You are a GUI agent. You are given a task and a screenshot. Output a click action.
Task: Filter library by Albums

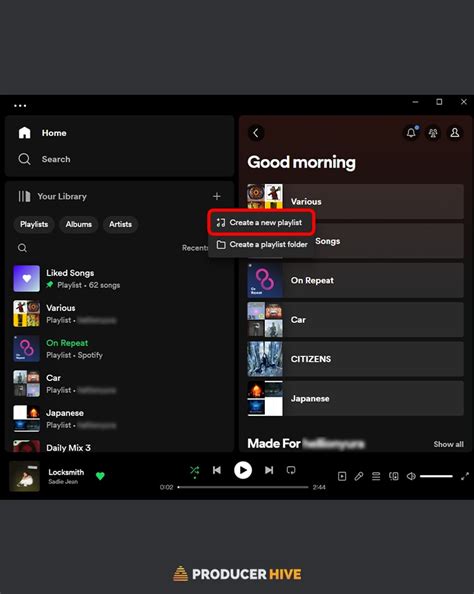[78, 224]
